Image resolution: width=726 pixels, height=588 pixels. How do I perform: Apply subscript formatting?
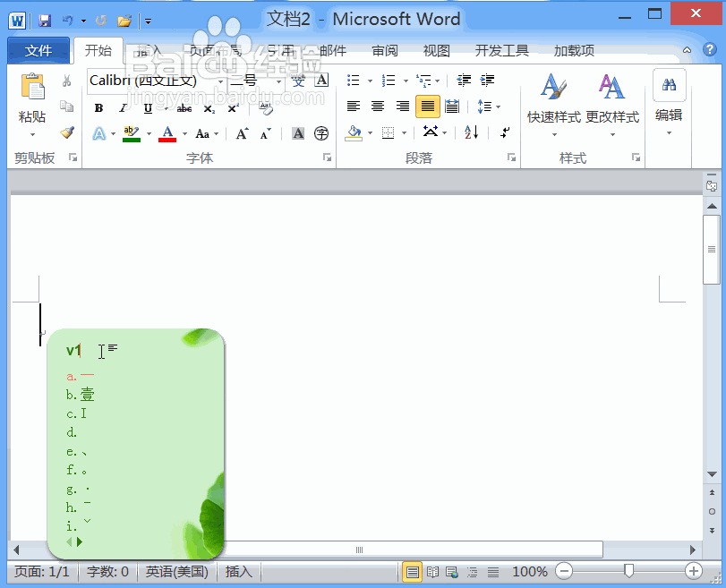tap(208, 107)
